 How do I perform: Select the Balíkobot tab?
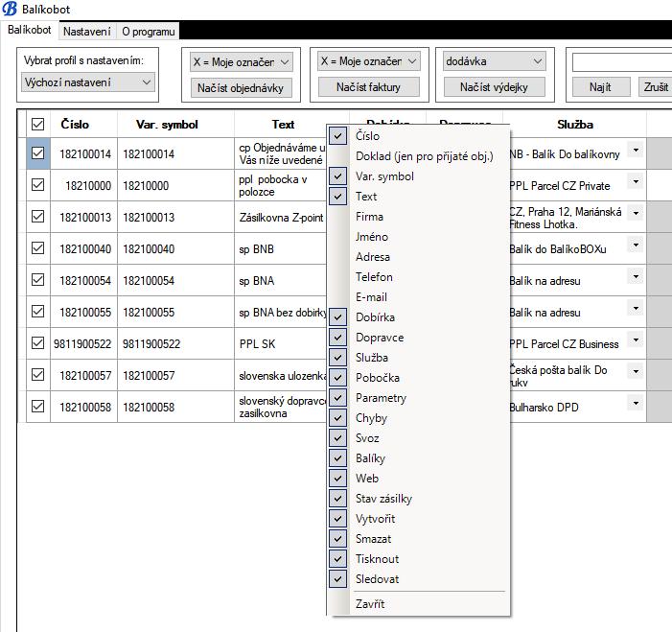tap(29, 30)
